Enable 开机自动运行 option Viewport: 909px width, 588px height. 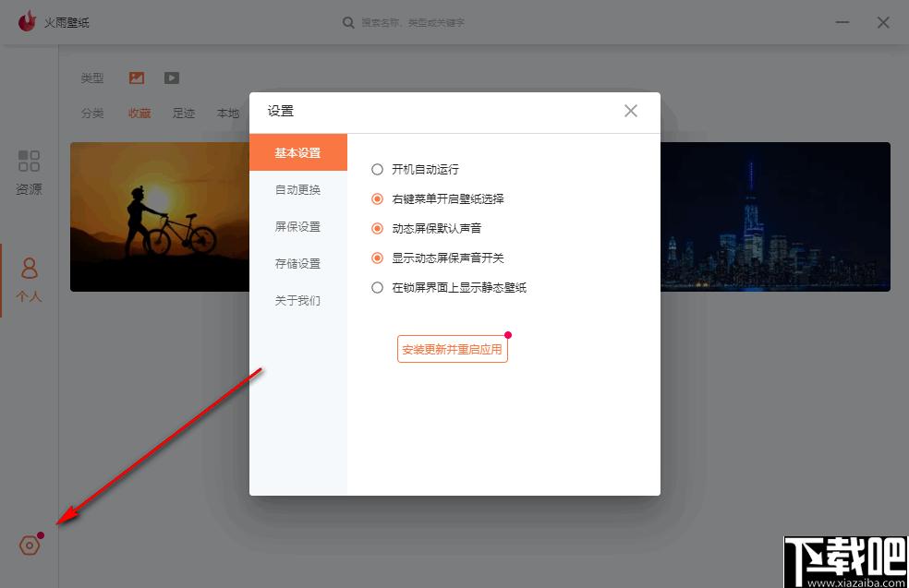pyautogui.click(x=377, y=170)
